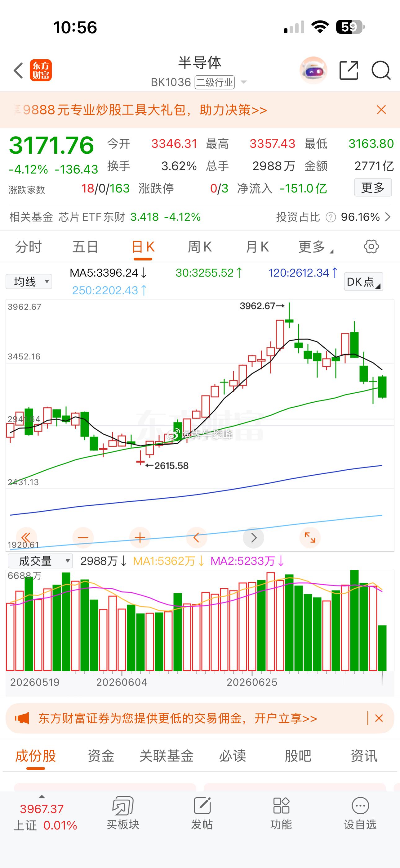Tap help question mark next to 投资占比
The image size is (400, 868).
pos(331,217)
